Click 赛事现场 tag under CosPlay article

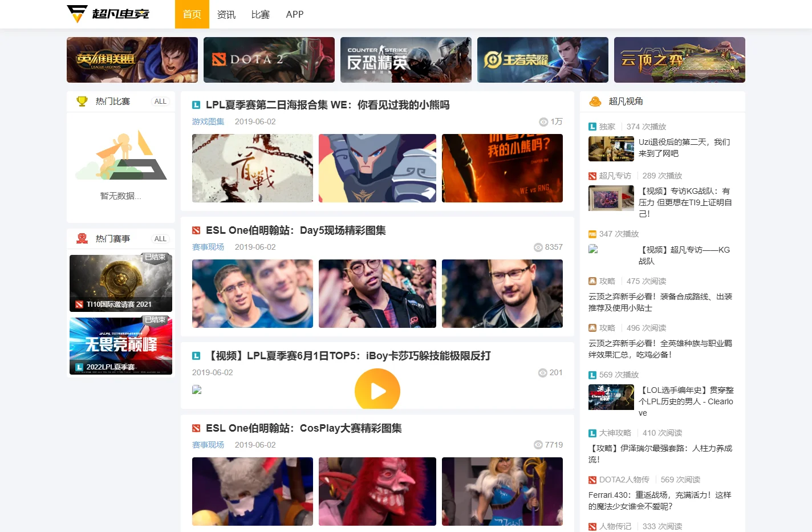pyautogui.click(x=208, y=445)
